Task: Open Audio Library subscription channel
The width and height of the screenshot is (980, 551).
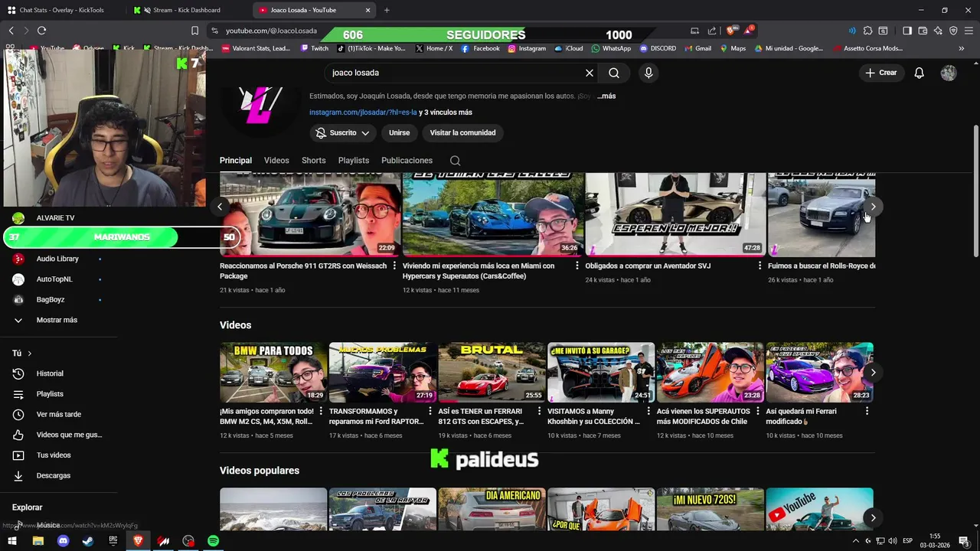Action: point(57,259)
